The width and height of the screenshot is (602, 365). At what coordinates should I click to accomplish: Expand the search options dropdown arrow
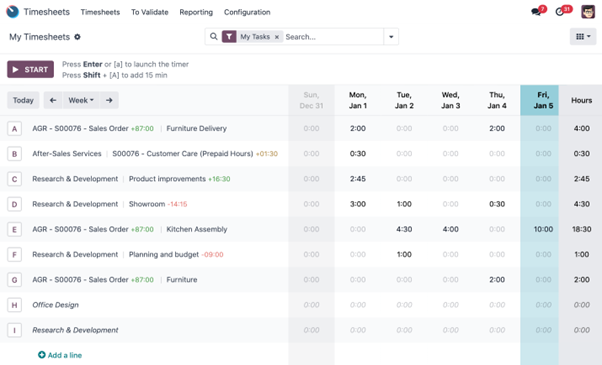(x=391, y=37)
